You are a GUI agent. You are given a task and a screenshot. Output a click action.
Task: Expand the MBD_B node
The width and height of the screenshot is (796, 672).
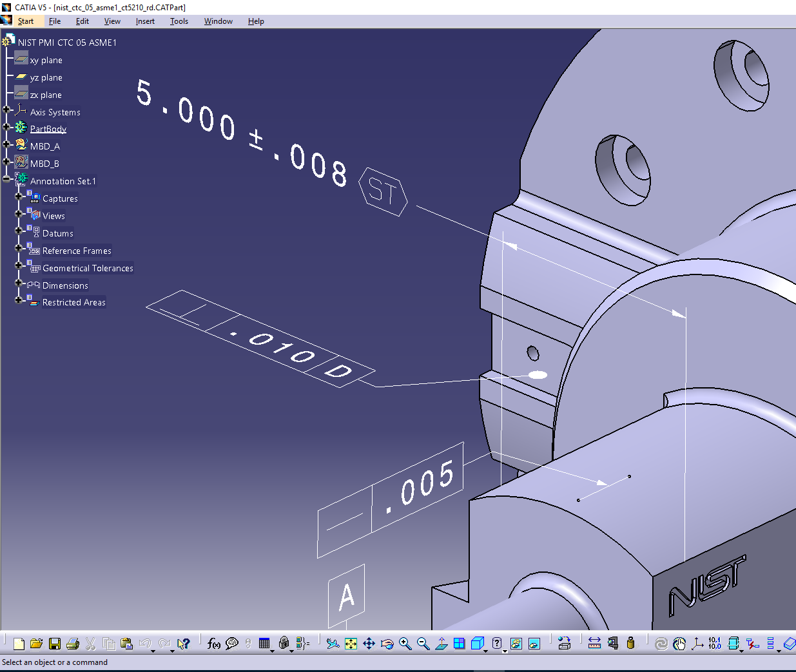click(x=6, y=162)
